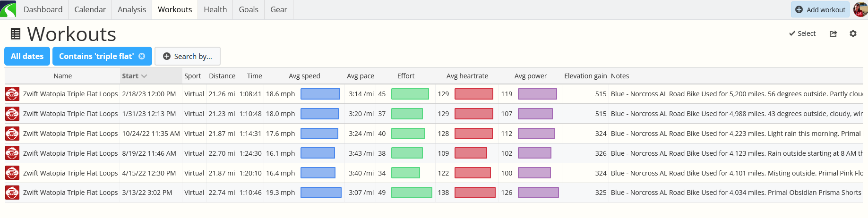Click the Avg heartrate column header
Viewport: 868px width, 218px height.
point(467,76)
